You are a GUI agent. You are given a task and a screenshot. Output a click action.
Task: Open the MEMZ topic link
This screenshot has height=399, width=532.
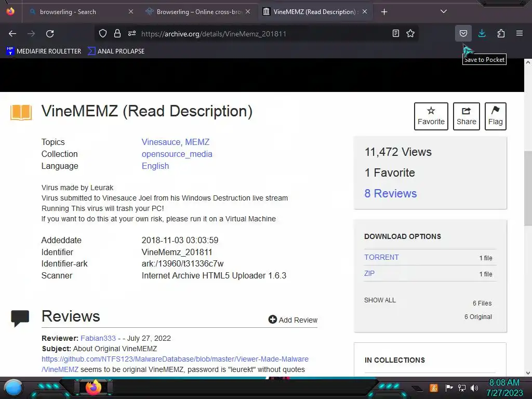click(x=197, y=142)
